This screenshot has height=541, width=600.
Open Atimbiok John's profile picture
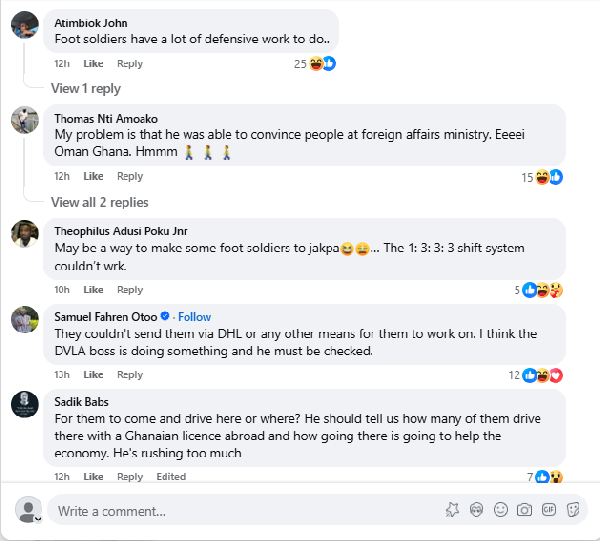[x=25, y=25]
